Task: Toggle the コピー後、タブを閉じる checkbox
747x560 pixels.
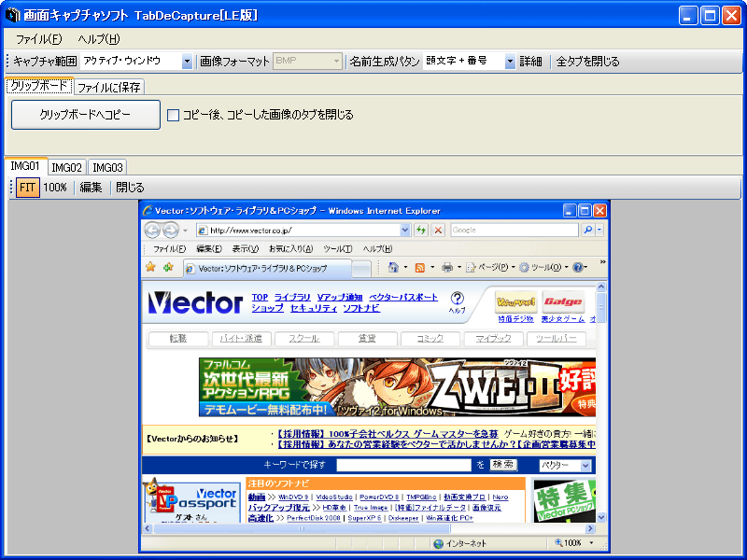Action: point(173,115)
